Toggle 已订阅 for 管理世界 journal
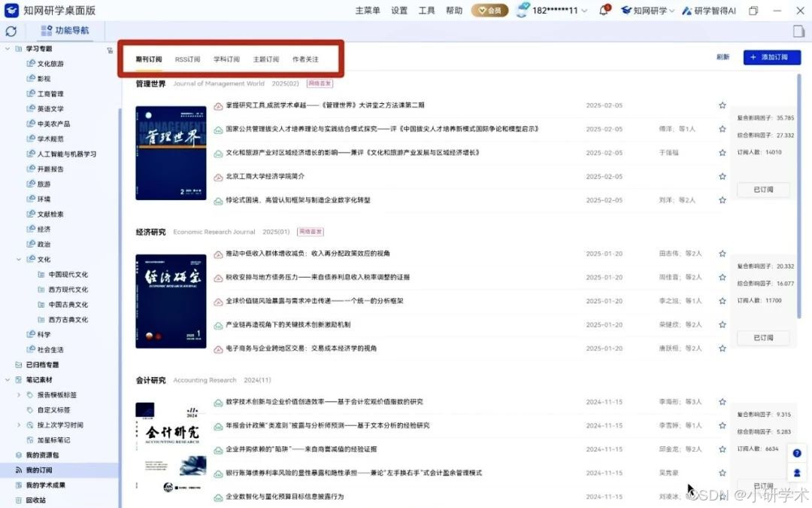This screenshot has width=812, height=508. click(763, 190)
